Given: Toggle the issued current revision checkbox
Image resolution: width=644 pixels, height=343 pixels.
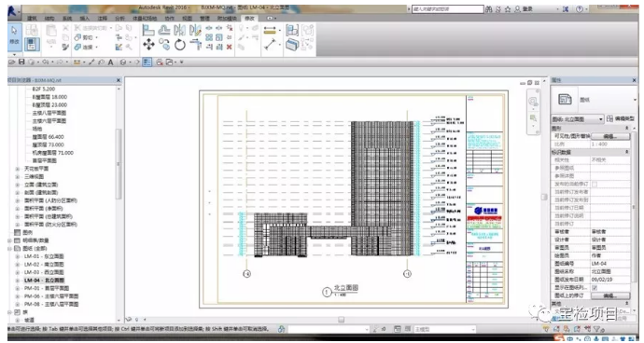Looking at the screenshot, I should (x=595, y=185).
